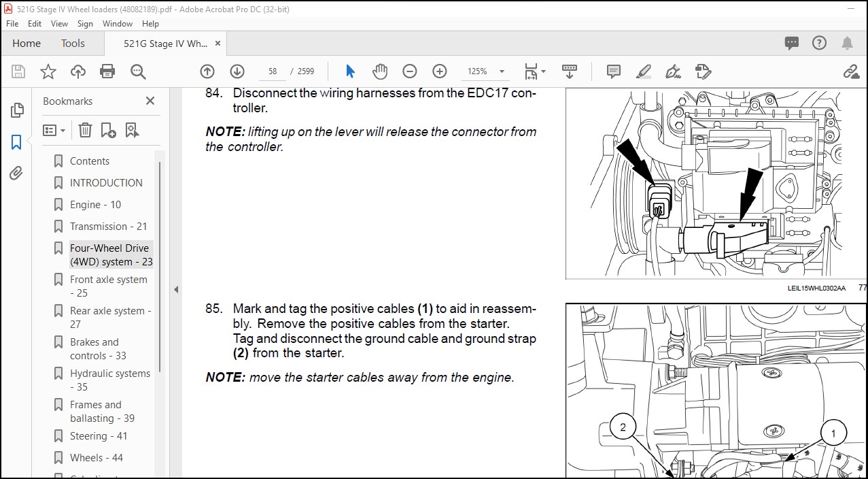Viewport: 868px width, 479px height.
Task: Add a comment sticky note
Action: 614,71
